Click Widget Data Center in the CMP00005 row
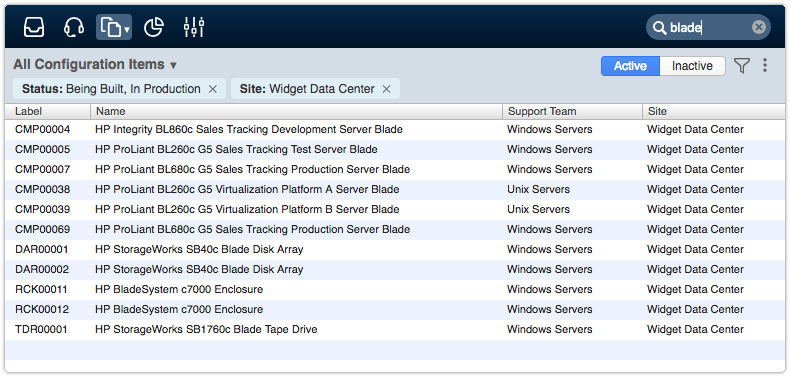790x377 pixels. click(695, 150)
